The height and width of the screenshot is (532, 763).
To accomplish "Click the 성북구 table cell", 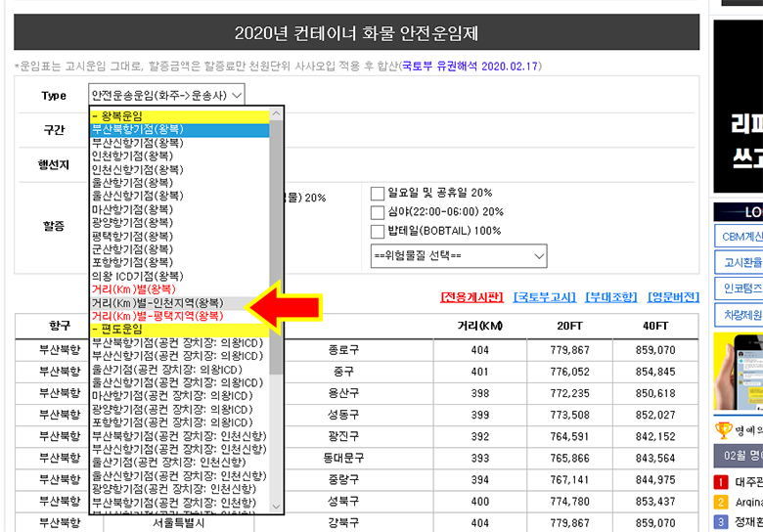I will tap(343, 502).
